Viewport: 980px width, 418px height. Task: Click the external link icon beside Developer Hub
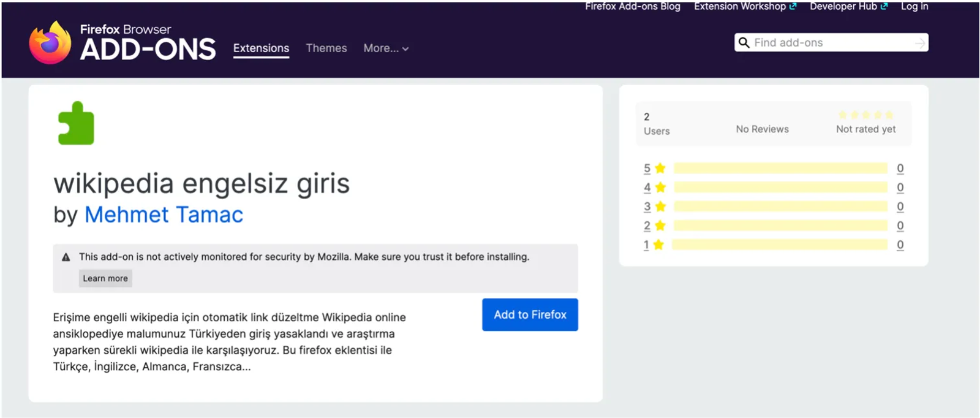884,6
